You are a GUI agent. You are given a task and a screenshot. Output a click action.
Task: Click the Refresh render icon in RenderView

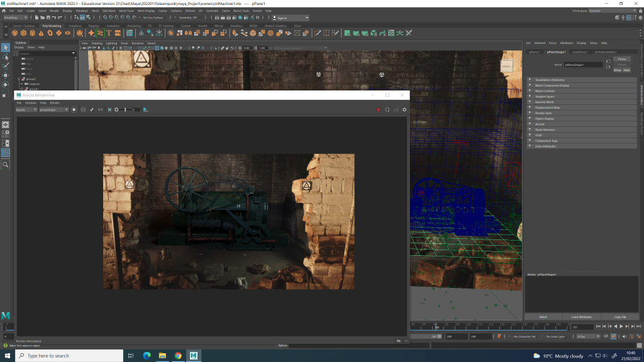pyautogui.click(x=387, y=109)
